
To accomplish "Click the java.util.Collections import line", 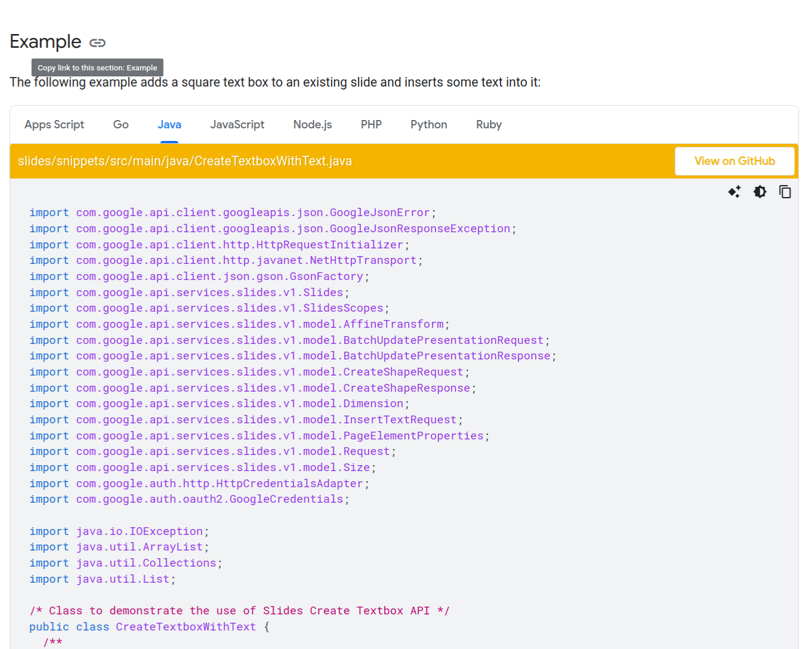I will coord(126,563).
